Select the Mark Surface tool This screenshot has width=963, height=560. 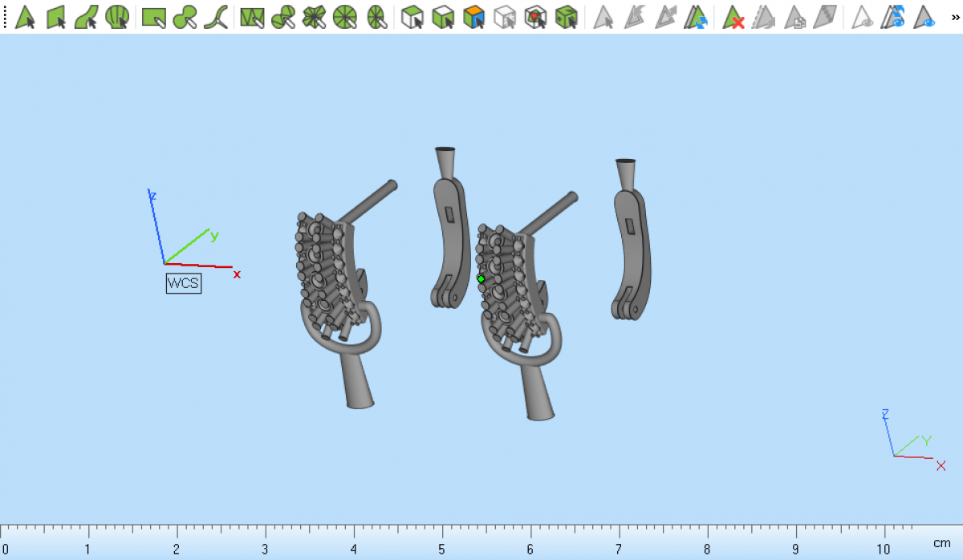[87, 17]
